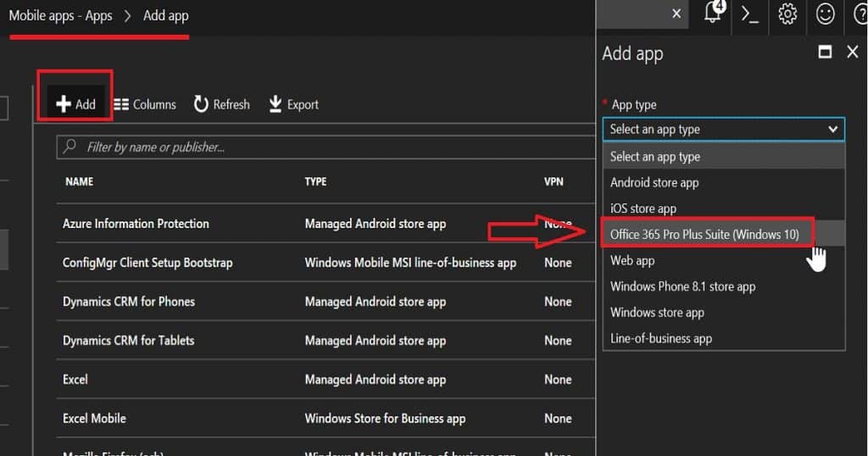The height and width of the screenshot is (456, 868).
Task: Sort by the TYPE column header
Action: (x=315, y=181)
